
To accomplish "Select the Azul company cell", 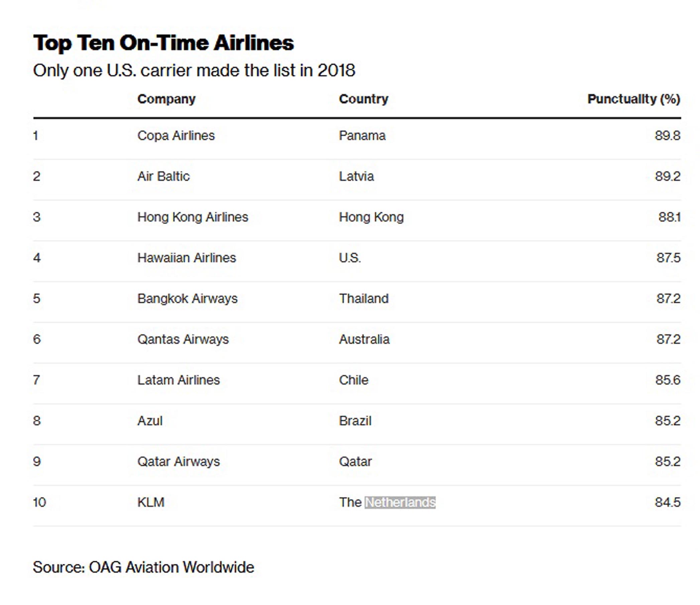I will [150, 421].
